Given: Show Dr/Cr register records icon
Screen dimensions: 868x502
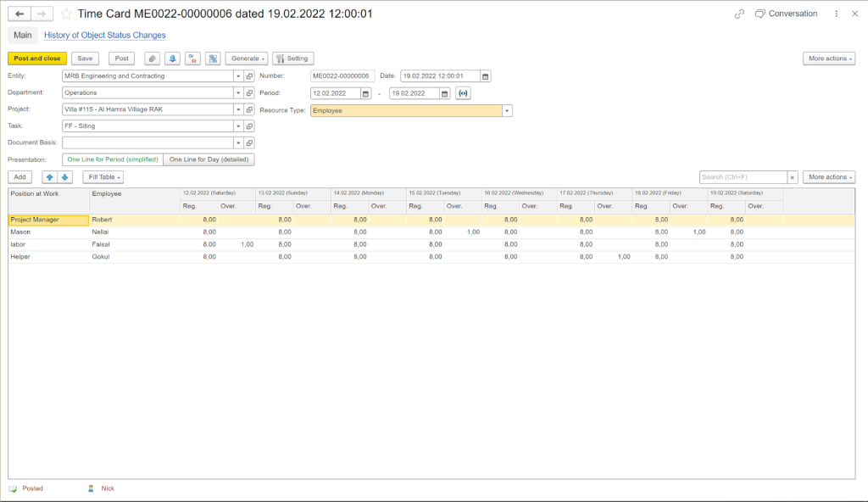Looking at the screenshot, I should coord(192,59).
